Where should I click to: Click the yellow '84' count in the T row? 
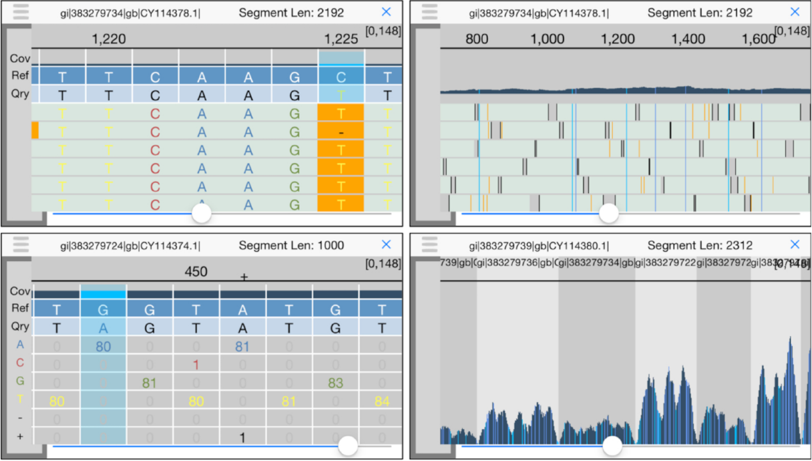point(382,401)
